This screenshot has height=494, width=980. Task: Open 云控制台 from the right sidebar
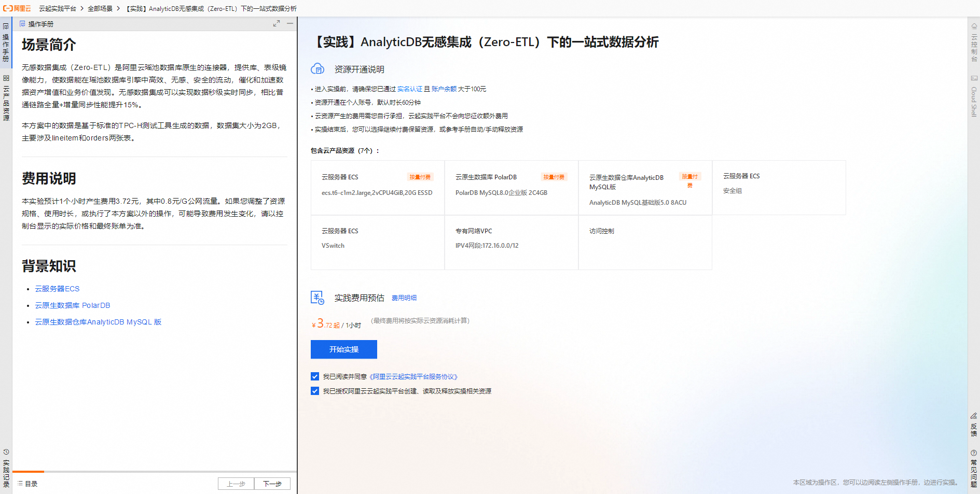pos(974,43)
